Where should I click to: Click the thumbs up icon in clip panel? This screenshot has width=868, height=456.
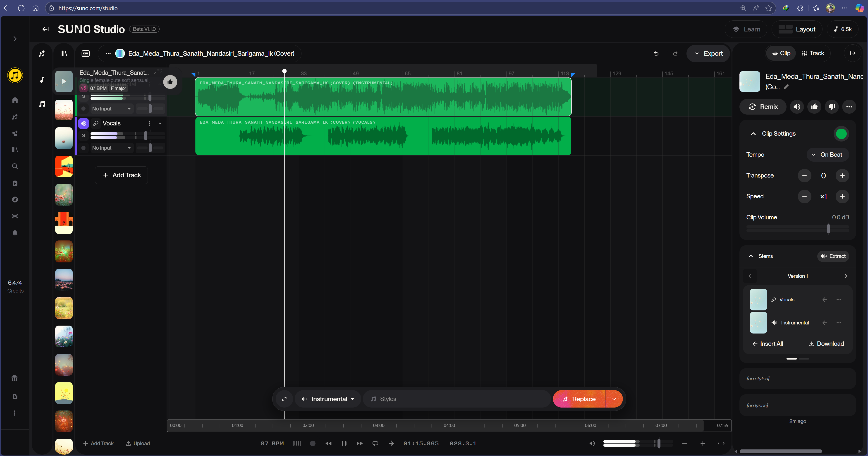tap(814, 107)
